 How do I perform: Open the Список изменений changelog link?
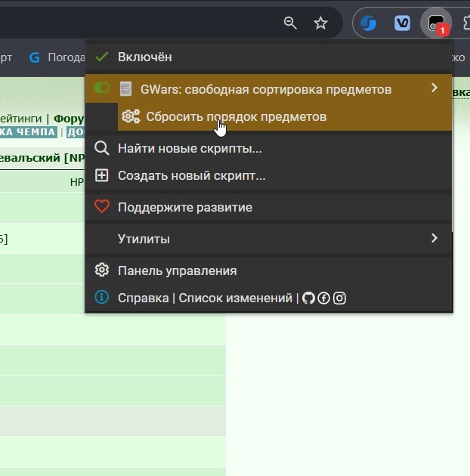(235, 298)
